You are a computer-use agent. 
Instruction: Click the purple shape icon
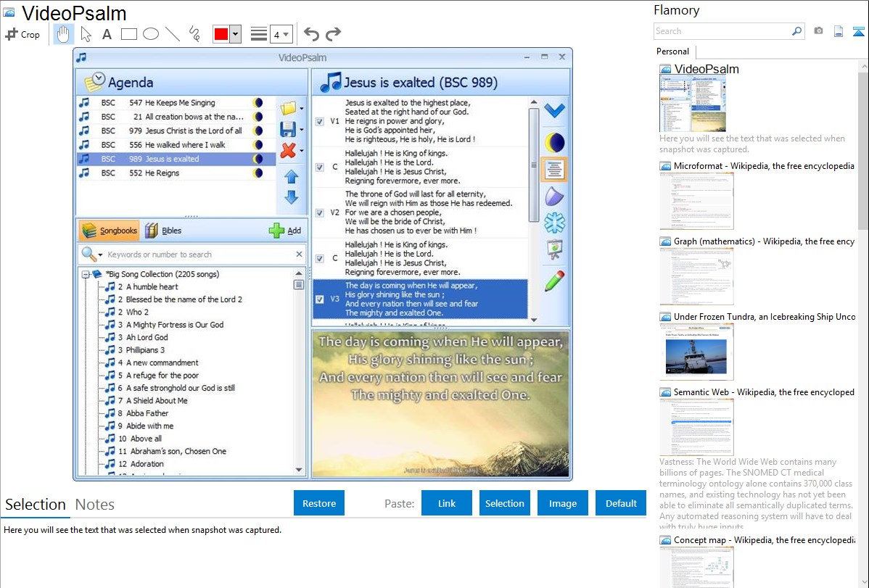coord(554,196)
